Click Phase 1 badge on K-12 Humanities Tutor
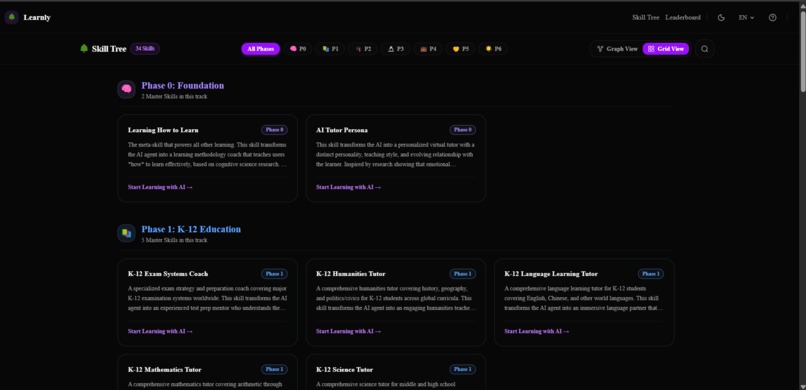The image size is (806, 390). (x=463, y=274)
